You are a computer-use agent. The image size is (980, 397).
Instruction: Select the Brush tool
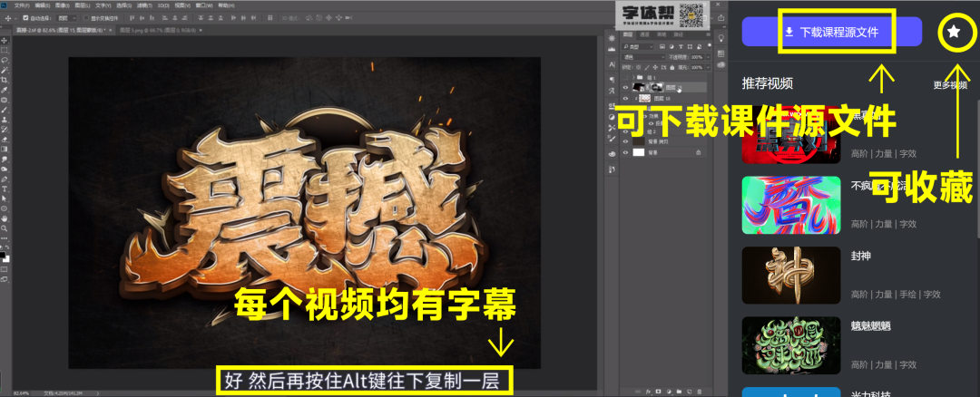coord(5,110)
